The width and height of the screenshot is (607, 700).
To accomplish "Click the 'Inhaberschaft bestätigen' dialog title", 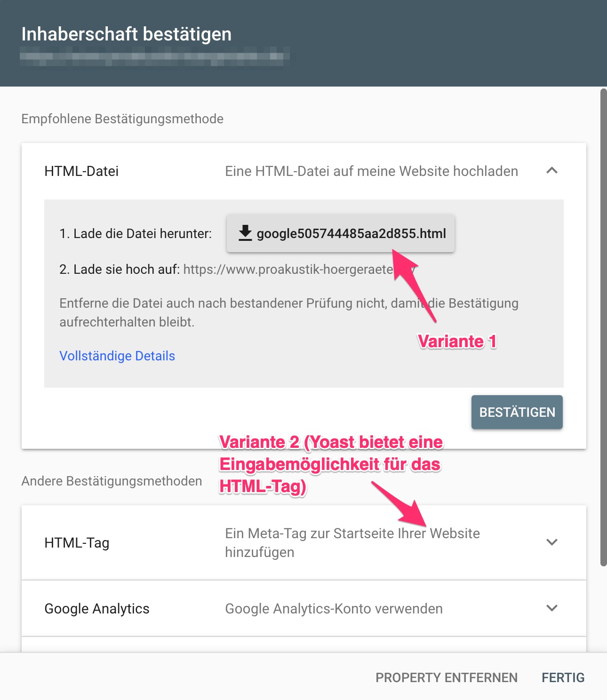I will click(x=127, y=34).
